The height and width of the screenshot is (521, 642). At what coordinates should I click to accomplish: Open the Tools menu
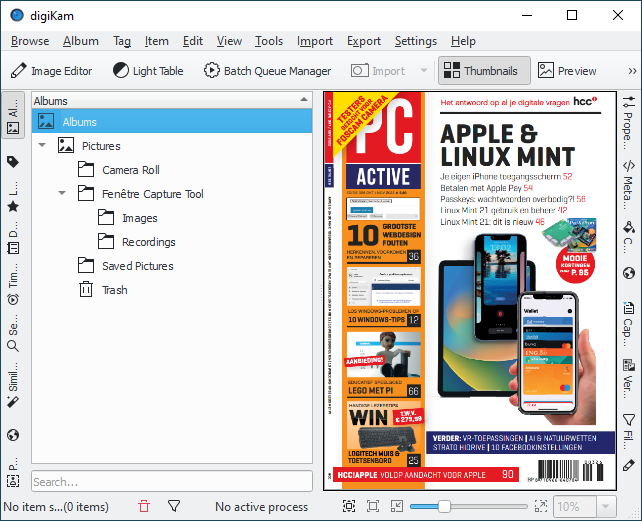pos(269,41)
